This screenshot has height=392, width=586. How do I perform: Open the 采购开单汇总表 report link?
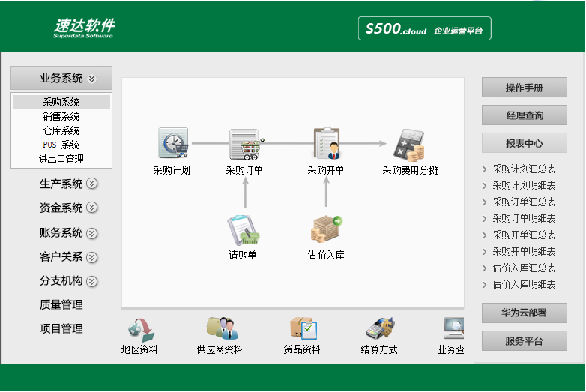coord(524,235)
